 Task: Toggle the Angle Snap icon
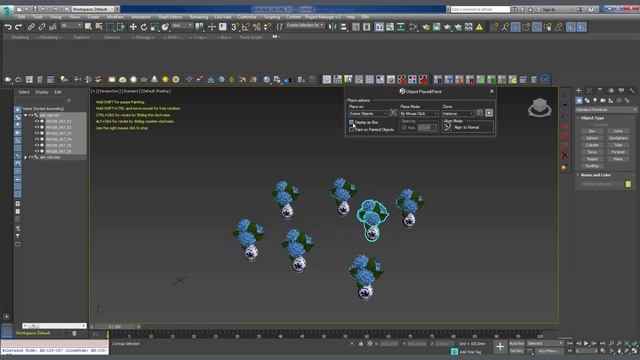[246, 27]
